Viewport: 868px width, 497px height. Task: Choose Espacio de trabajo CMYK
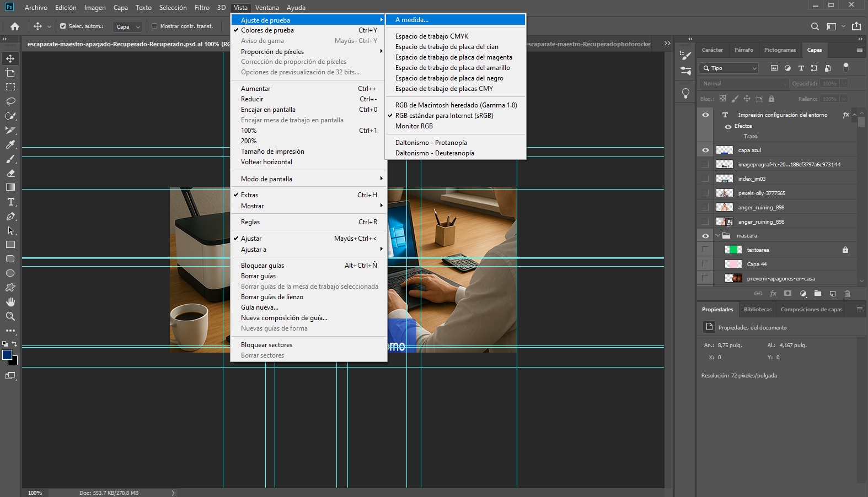point(431,36)
